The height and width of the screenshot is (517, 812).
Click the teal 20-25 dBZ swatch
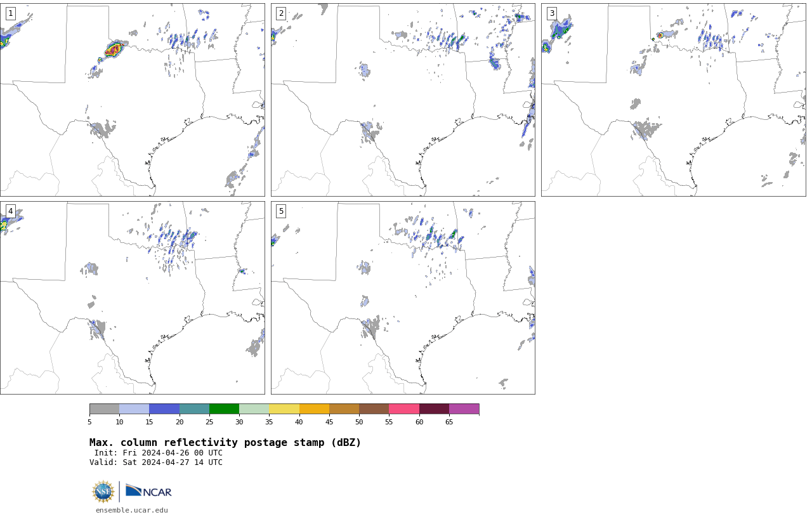(194, 409)
